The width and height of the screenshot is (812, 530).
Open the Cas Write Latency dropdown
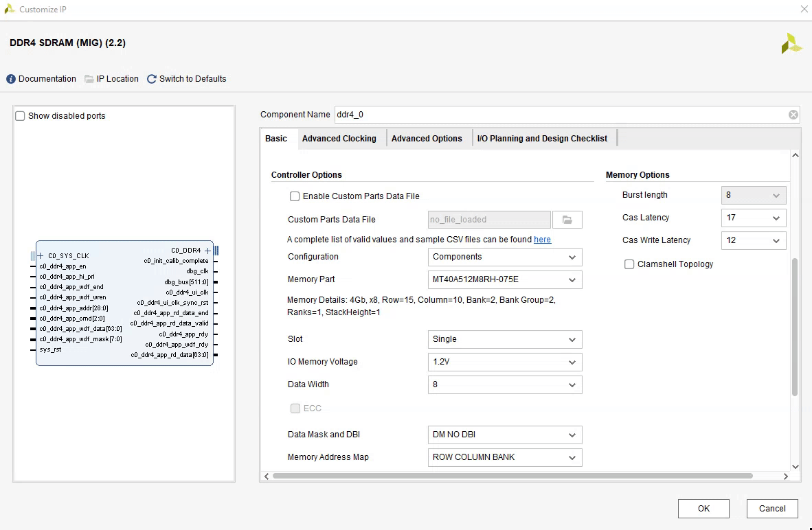[x=754, y=241]
